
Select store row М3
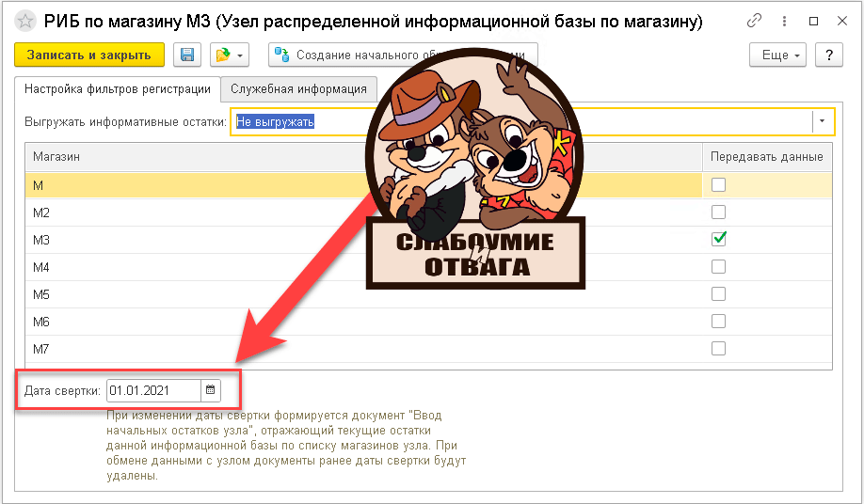click(428, 240)
